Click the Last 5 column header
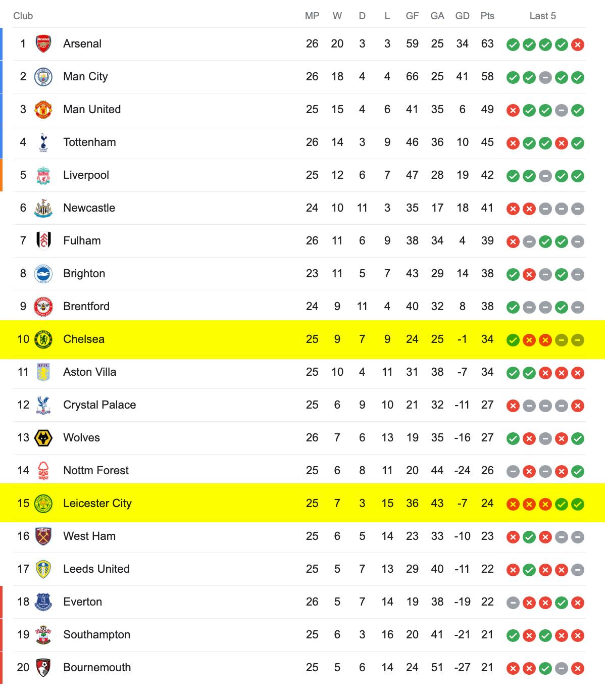This screenshot has height=700, width=605. tap(543, 16)
